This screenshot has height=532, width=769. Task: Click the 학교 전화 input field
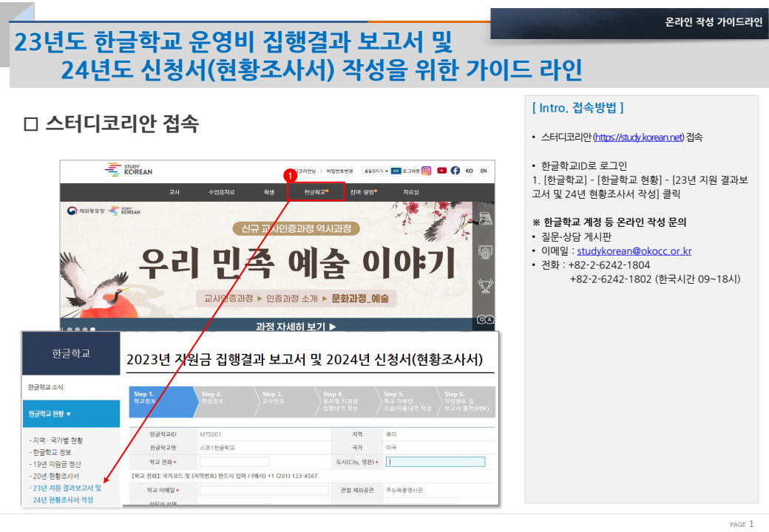234,462
